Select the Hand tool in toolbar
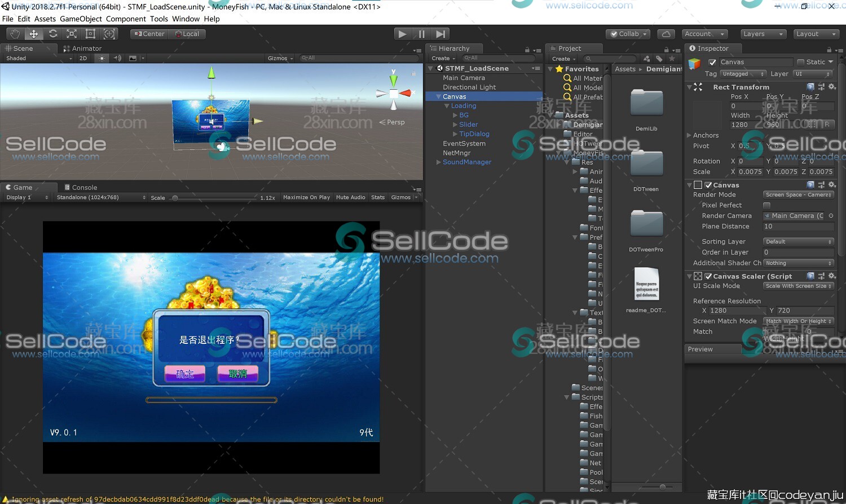846x504 pixels. [x=15, y=34]
